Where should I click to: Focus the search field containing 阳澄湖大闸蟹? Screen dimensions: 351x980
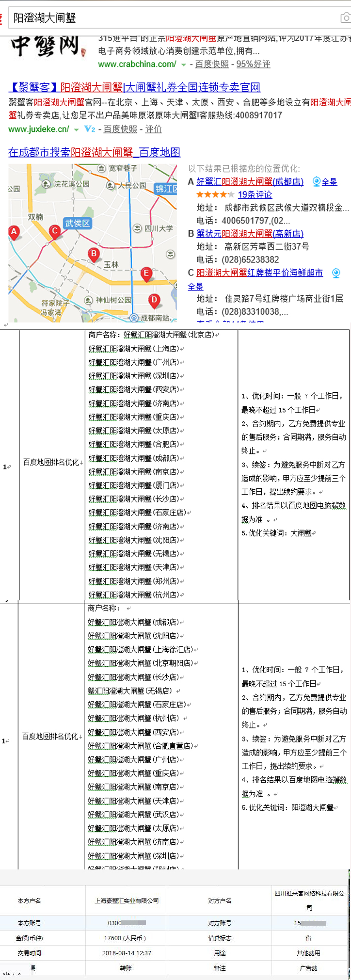click(x=175, y=18)
